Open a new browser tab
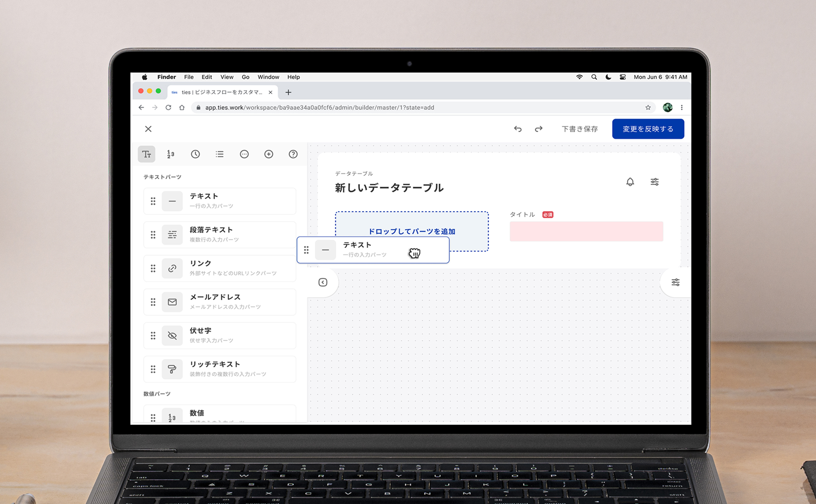Screen dimensions: 816x504 (288, 92)
